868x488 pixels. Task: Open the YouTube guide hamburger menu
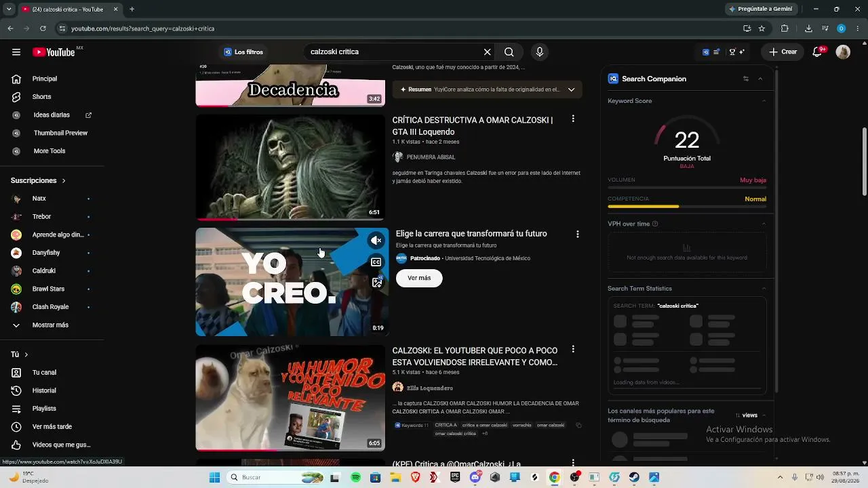pos(16,52)
